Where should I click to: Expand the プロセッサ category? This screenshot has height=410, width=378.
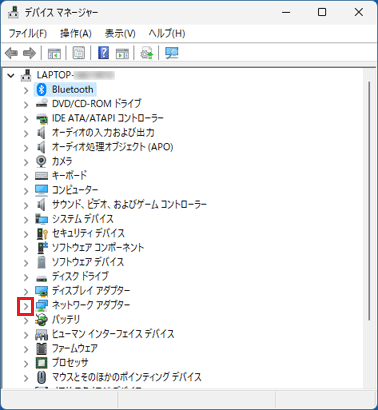point(26,364)
